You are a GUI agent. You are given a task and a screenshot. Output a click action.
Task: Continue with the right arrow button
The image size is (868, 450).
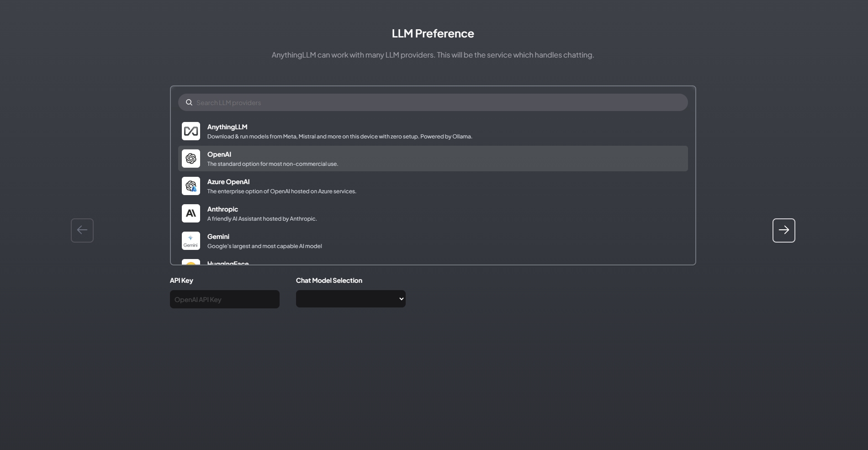pyautogui.click(x=783, y=230)
